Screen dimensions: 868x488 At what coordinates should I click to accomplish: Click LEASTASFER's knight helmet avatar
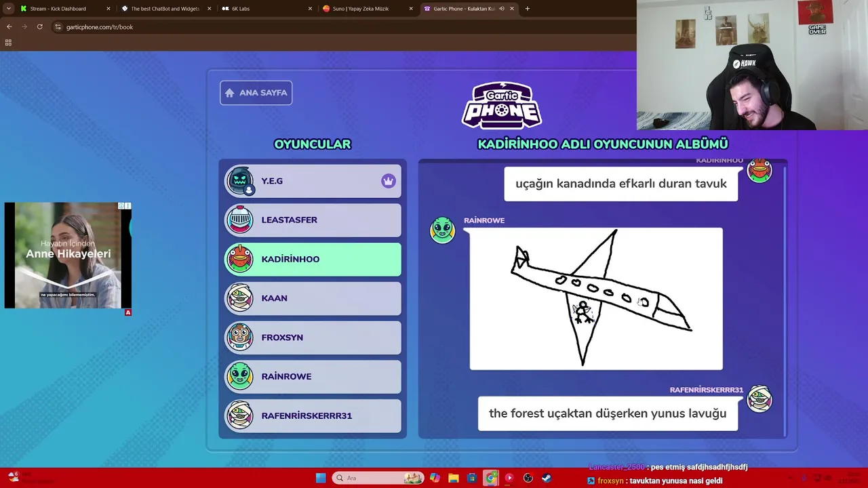pos(240,220)
